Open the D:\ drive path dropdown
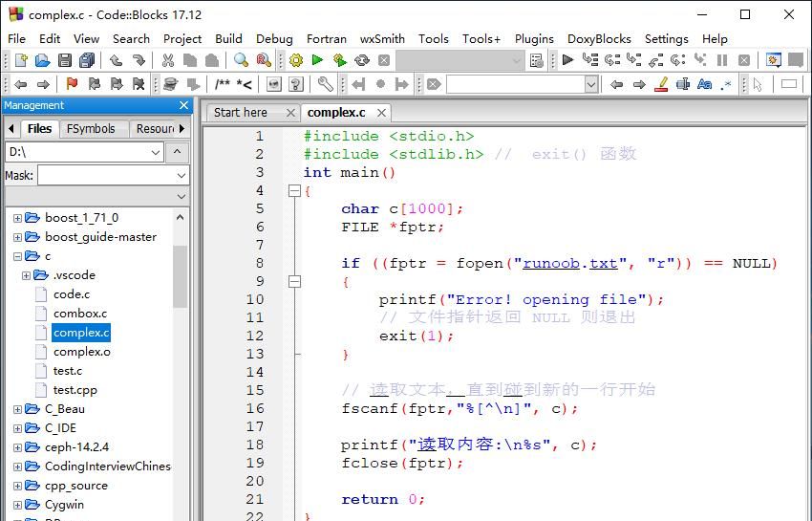812x521 pixels. [x=156, y=152]
